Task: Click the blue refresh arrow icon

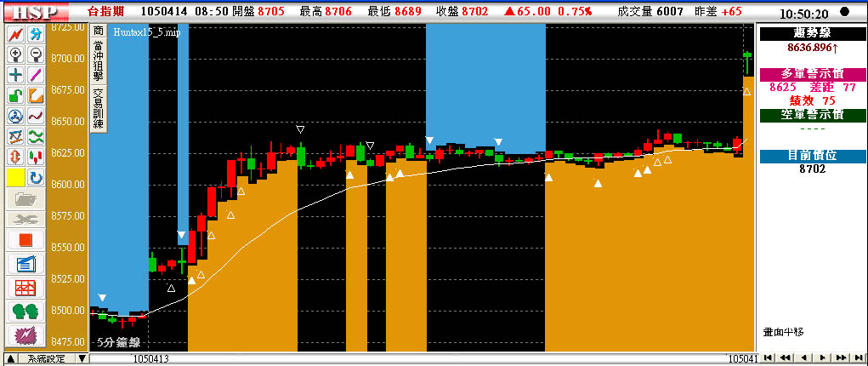Action: click(36, 177)
